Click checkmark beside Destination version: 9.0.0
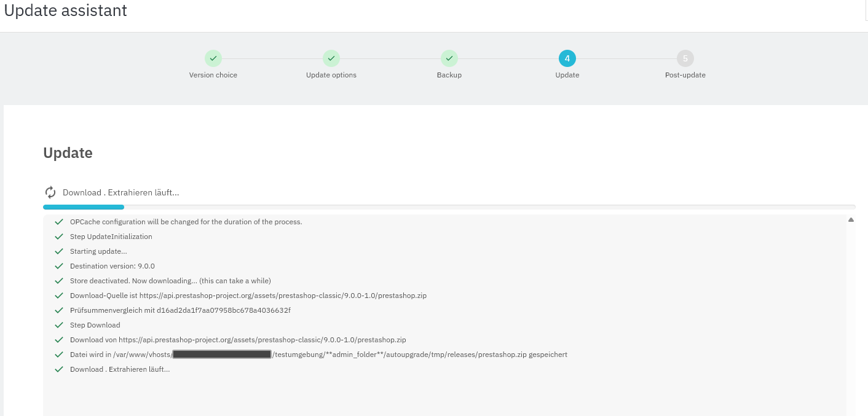Image resolution: width=868 pixels, height=416 pixels. pyautogui.click(x=59, y=266)
